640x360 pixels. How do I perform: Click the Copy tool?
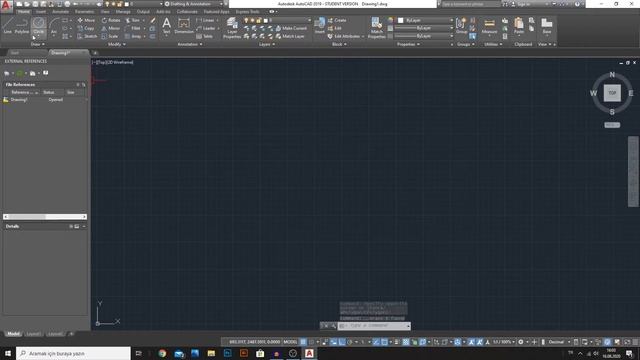point(86,28)
